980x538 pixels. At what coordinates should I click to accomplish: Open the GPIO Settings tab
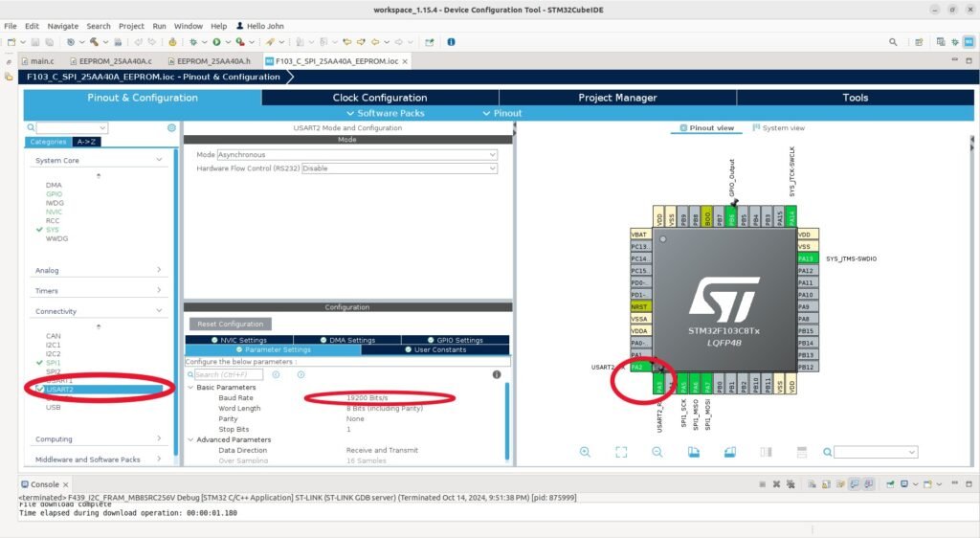point(456,340)
